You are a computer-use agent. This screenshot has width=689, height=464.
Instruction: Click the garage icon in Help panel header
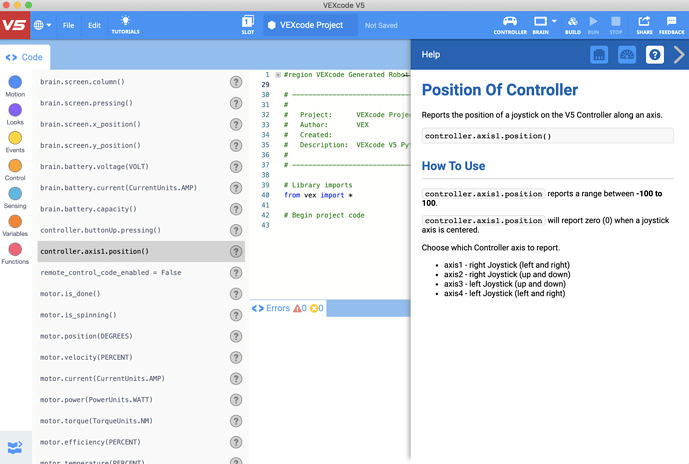(599, 55)
